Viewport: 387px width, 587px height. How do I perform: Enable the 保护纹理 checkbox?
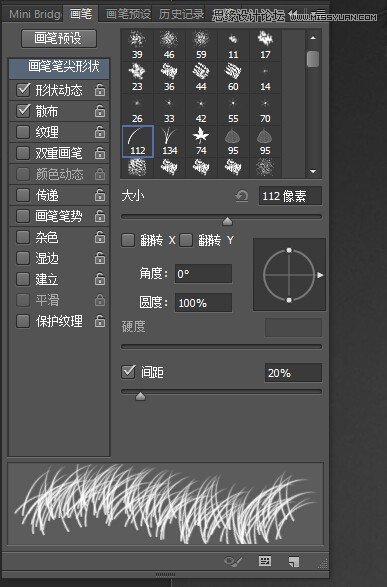pyautogui.click(x=23, y=321)
